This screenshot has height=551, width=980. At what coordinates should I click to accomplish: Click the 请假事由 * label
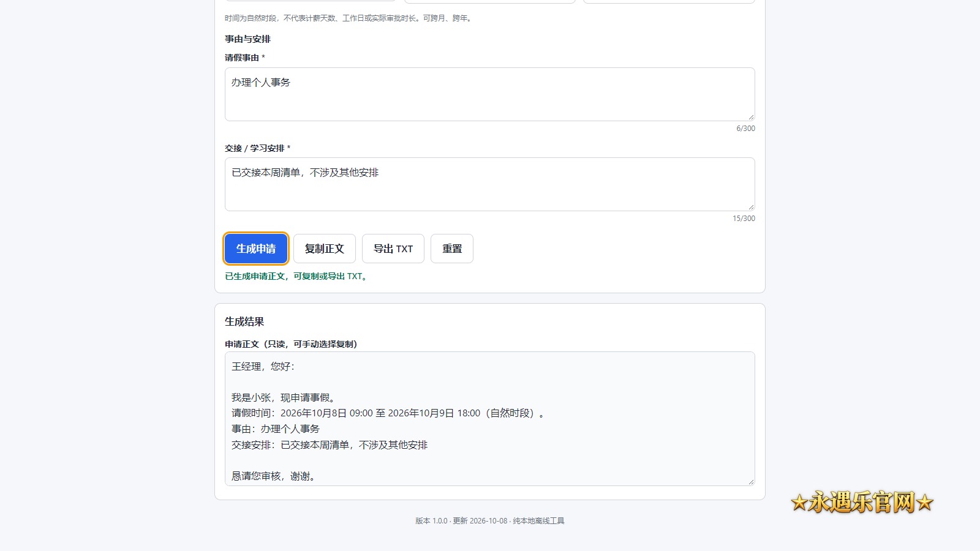pyautogui.click(x=245, y=58)
